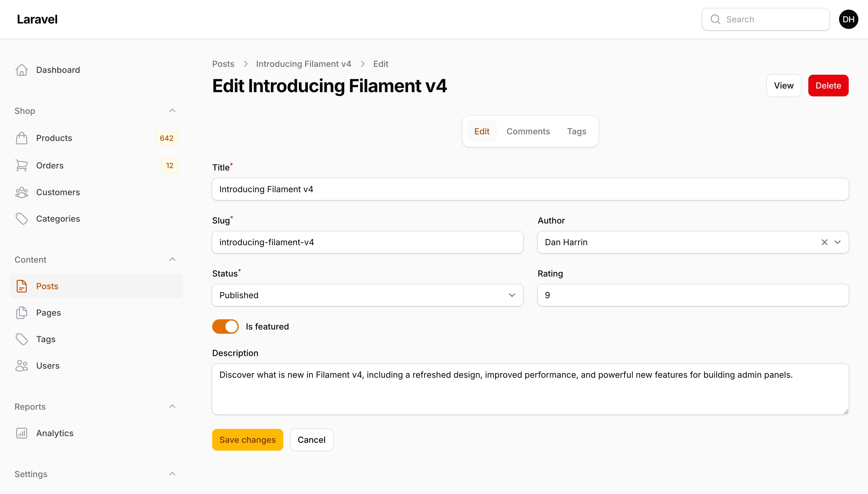Click the Shop group heading text
The image size is (868, 494).
pos(25,111)
